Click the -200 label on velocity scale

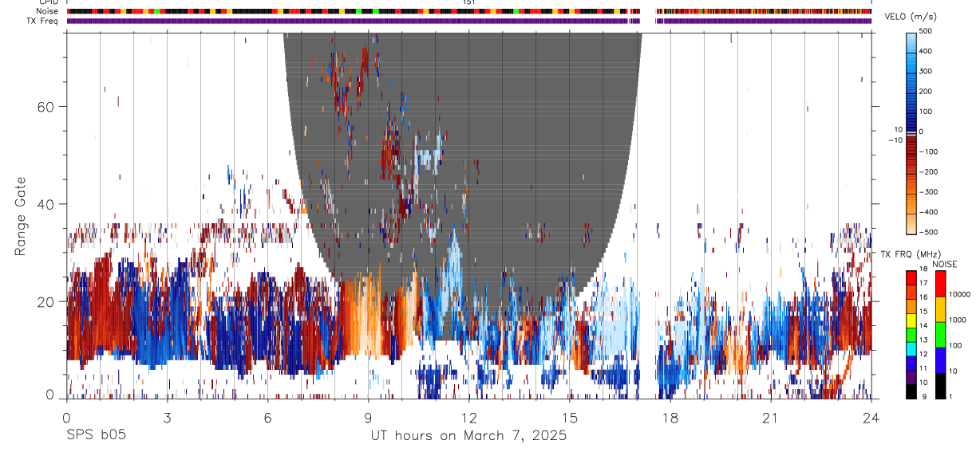click(x=930, y=171)
